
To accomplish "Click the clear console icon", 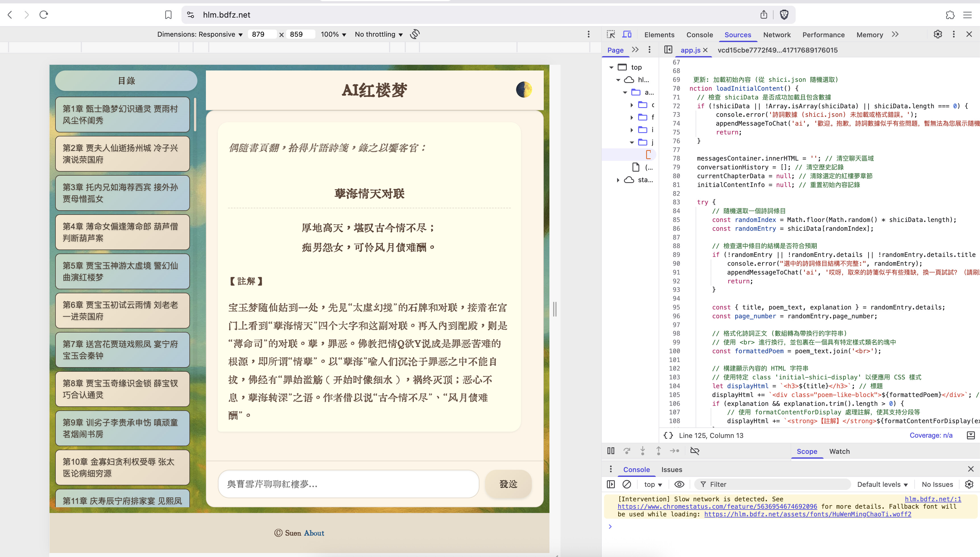I will point(627,484).
